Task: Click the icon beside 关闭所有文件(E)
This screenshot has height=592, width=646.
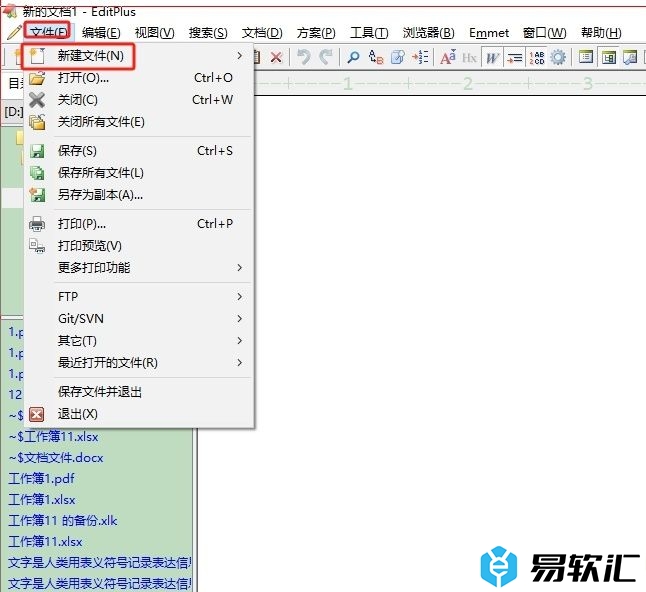Action: click(37, 122)
